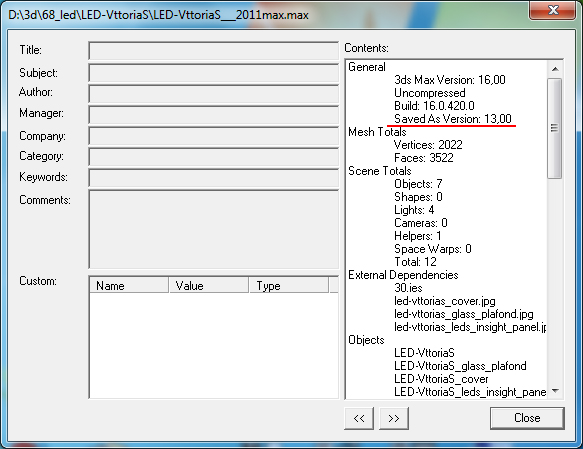Select the Category input field
Image resolution: width=583 pixels, height=449 pixels.
pyautogui.click(x=213, y=156)
